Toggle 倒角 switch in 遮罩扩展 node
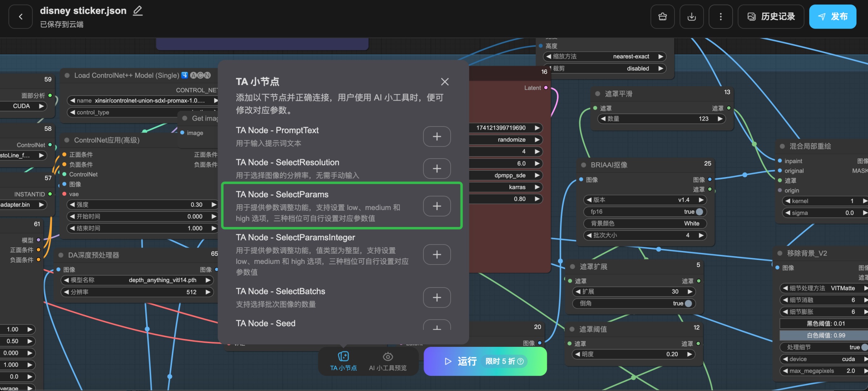Image resolution: width=868 pixels, height=391 pixels. pos(688,303)
